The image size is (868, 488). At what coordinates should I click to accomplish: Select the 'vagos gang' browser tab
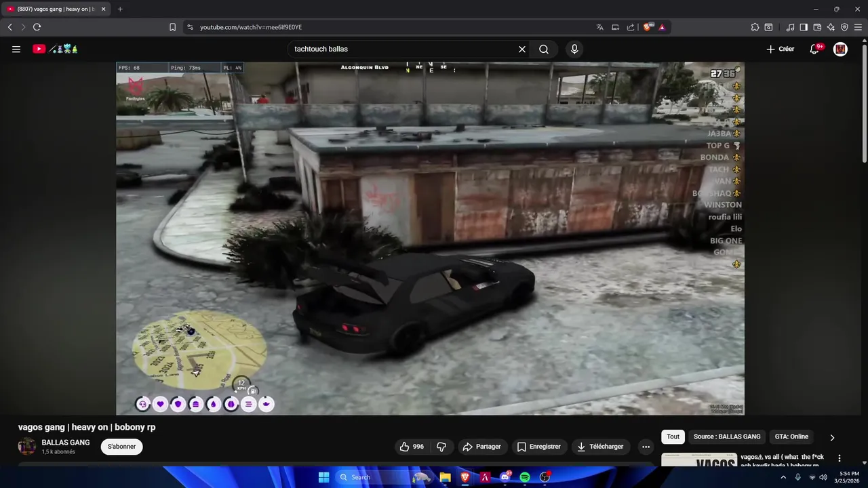click(56, 9)
